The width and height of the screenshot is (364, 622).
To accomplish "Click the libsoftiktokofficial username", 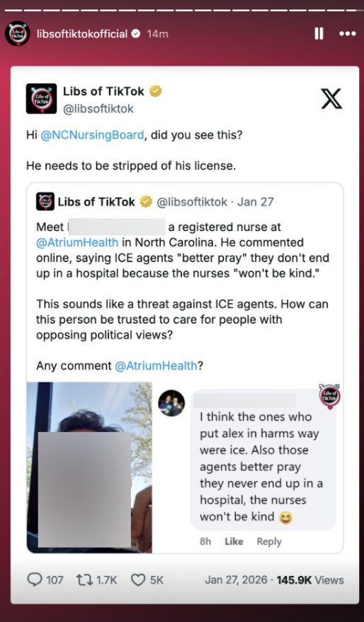I will [82, 34].
